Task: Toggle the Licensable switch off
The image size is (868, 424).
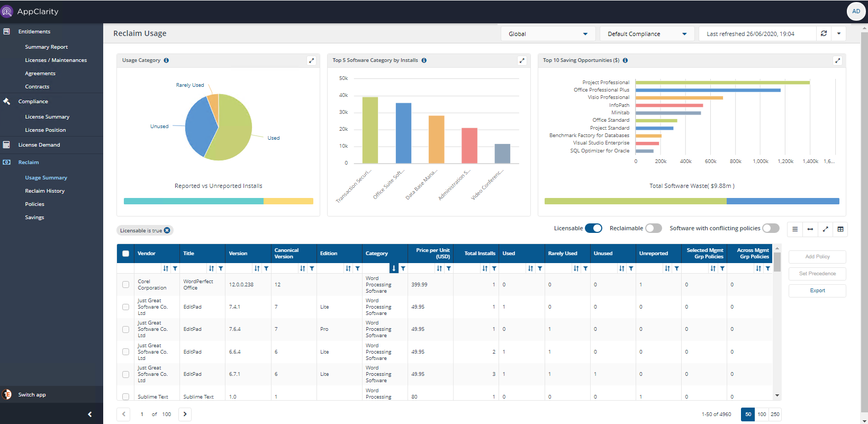Action: click(x=593, y=228)
